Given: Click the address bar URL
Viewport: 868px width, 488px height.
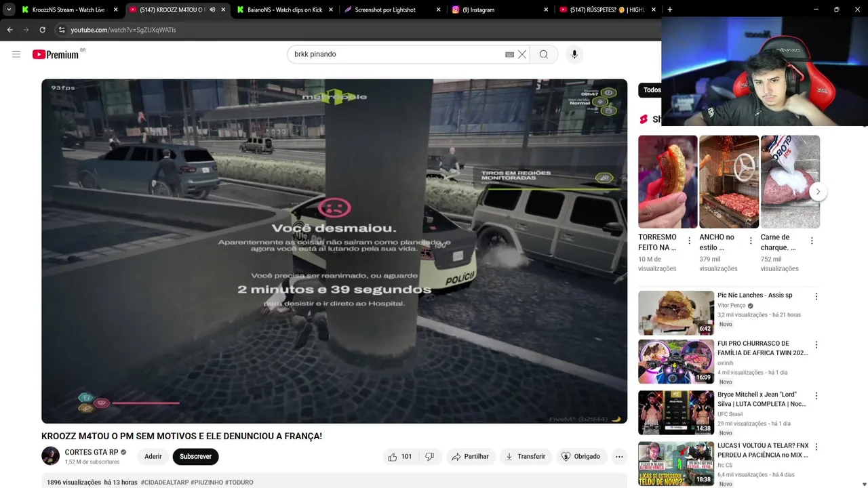Looking at the screenshot, I should pos(123,30).
